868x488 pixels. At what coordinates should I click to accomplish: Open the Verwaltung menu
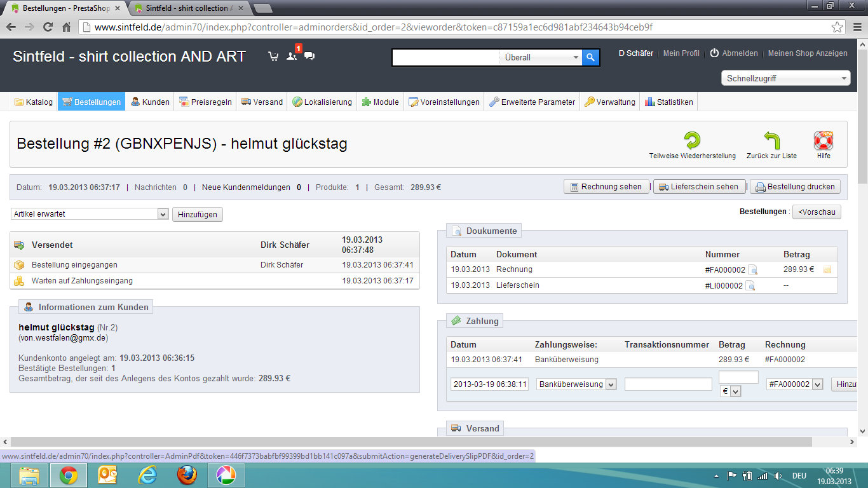coord(610,102)
